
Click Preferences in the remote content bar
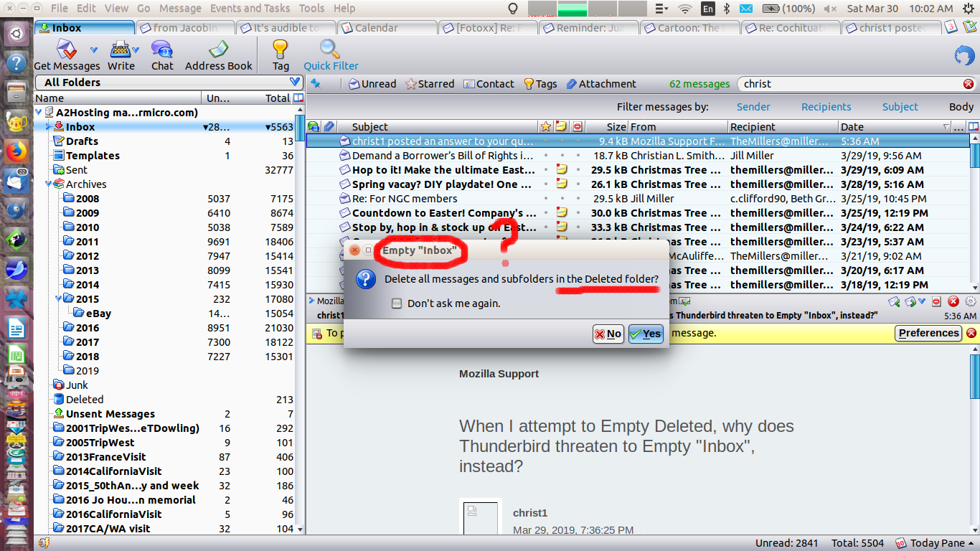pos(928,333)
